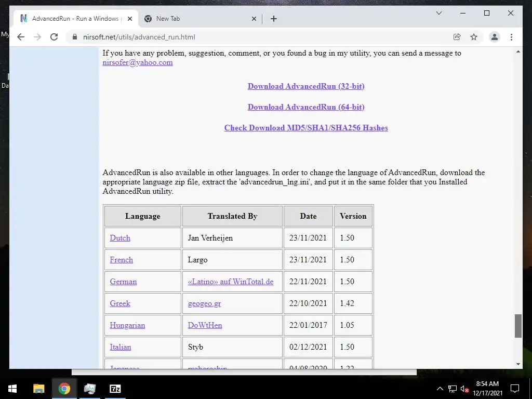Switch to the New Tab tab
532x399 pixels.
pyautogui.click(x=200, y=19)
